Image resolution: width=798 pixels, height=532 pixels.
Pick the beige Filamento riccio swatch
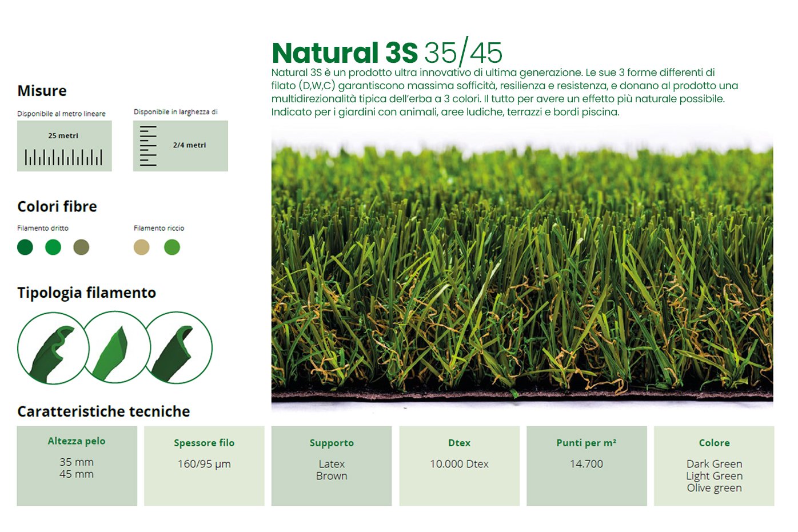click(141, 247)
